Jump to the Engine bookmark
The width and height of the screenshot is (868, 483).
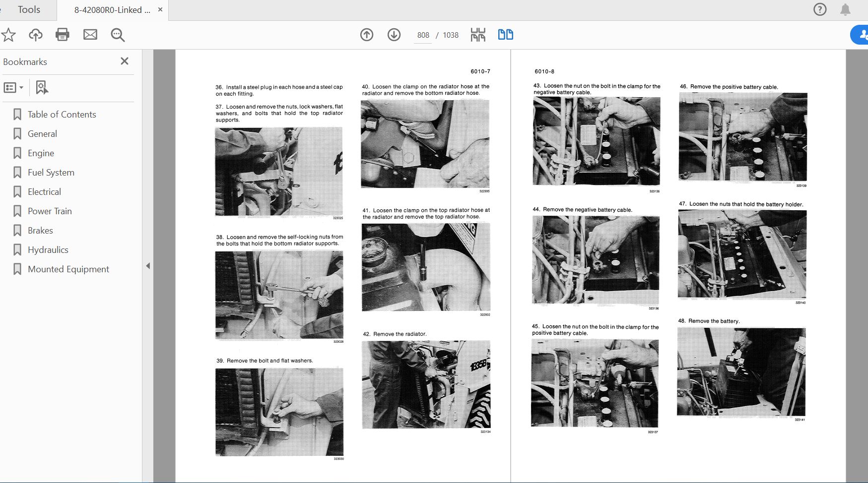pos(41,153)
